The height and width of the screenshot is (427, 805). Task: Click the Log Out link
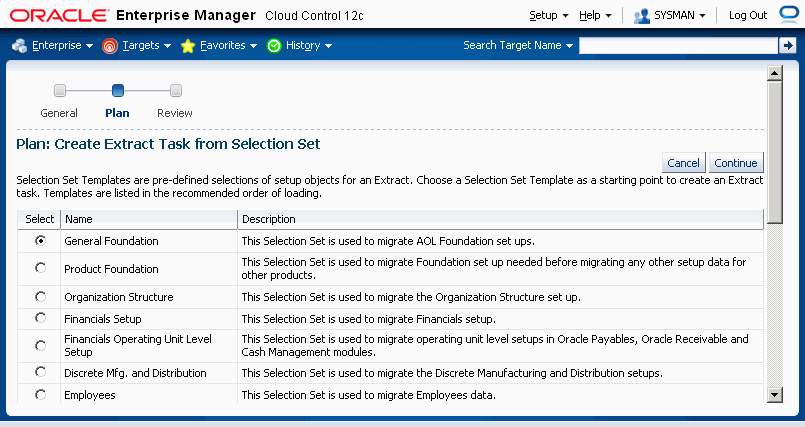[748, 15]
